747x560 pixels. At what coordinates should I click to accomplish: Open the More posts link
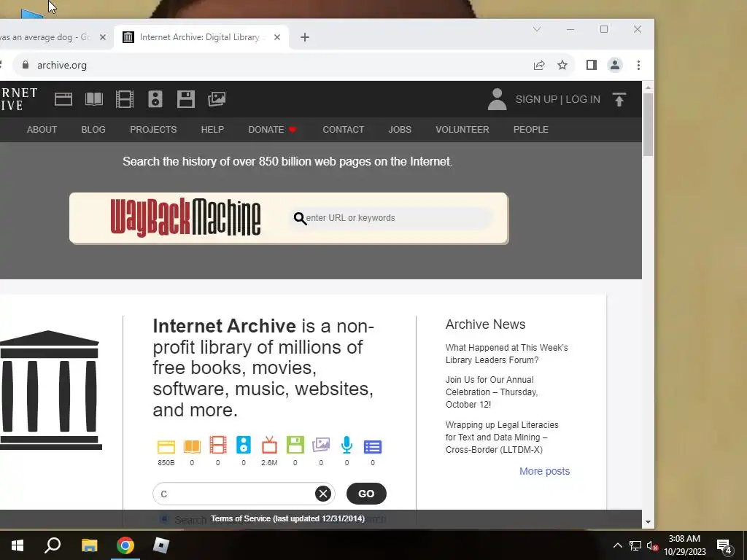(x=544, y=471)
